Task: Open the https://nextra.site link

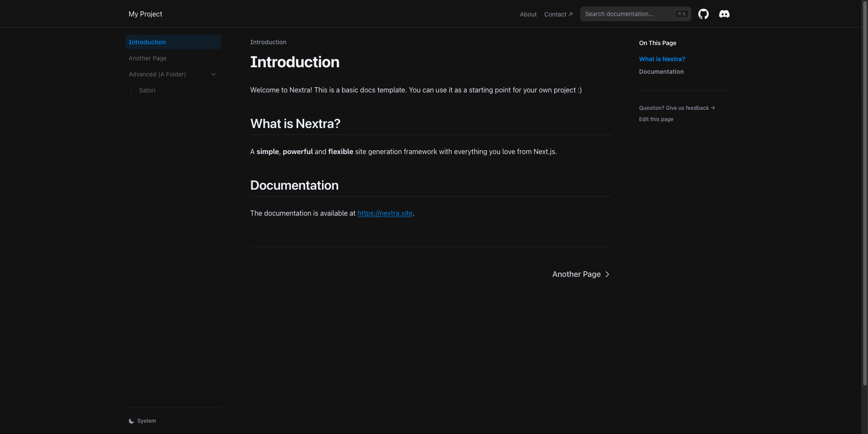Action: click(385, 213)
